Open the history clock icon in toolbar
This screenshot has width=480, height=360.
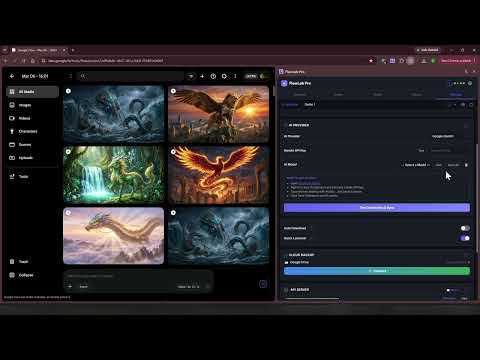pyautogui.click(x=213, y=76)
